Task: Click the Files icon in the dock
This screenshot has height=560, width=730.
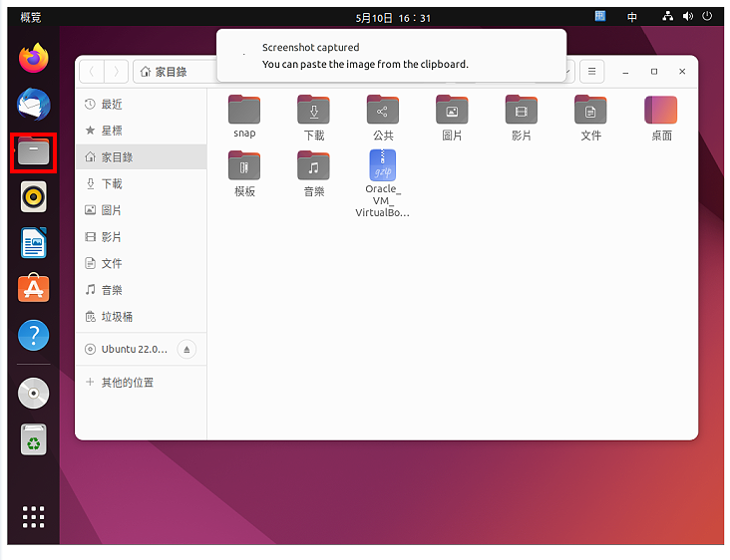Action: click(x=34, y=151)
